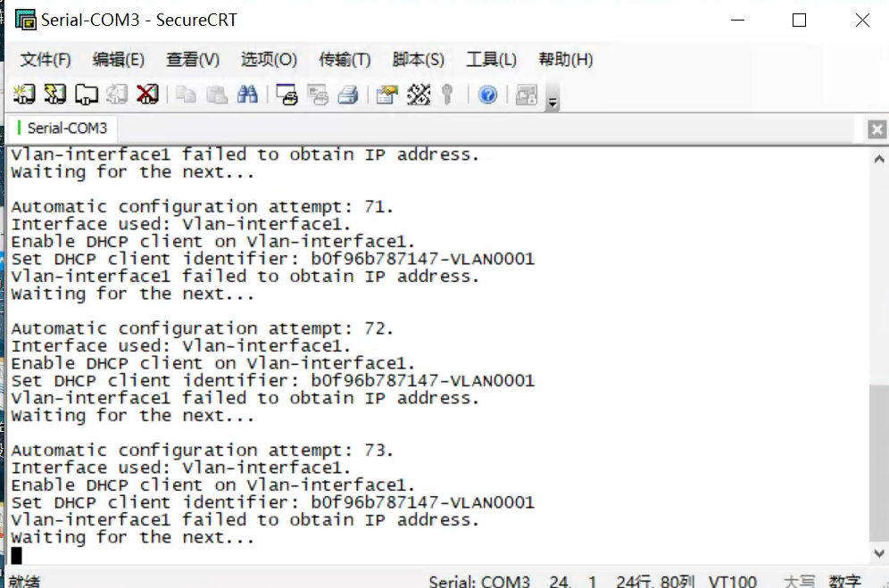
Task: Click the printer icon in toolbar
Action: pyautogui.click(x=348, y=95)
